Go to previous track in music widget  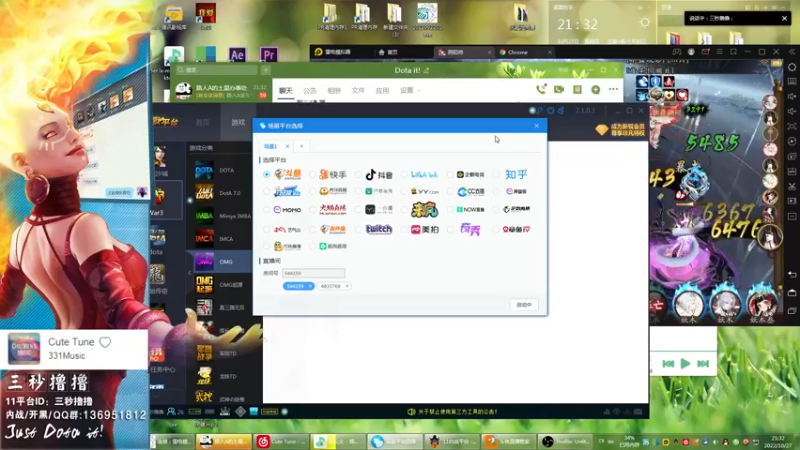[668, 364]
